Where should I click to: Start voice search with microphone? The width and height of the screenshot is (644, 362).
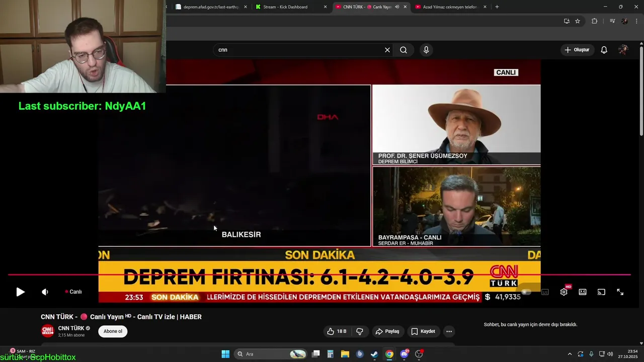(x=426, y=50)
